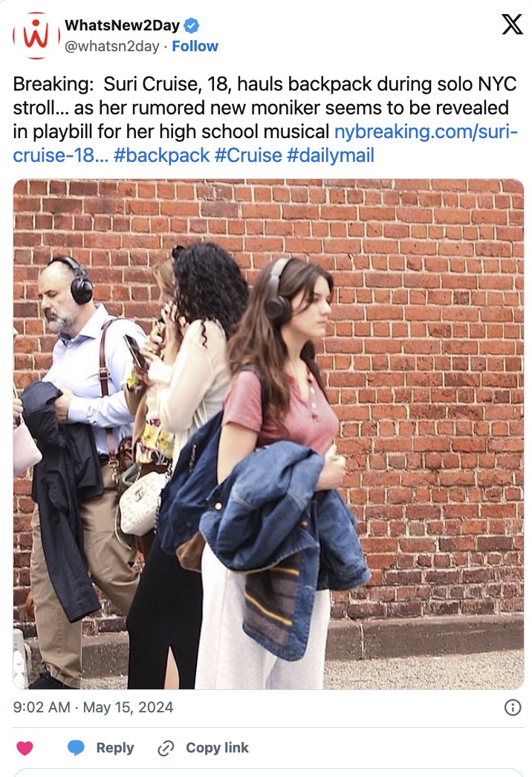Viewport: 532px width, 777px height.
Task: Open the 9:02 AM May 15 timestamp
Action: [93, 707]
